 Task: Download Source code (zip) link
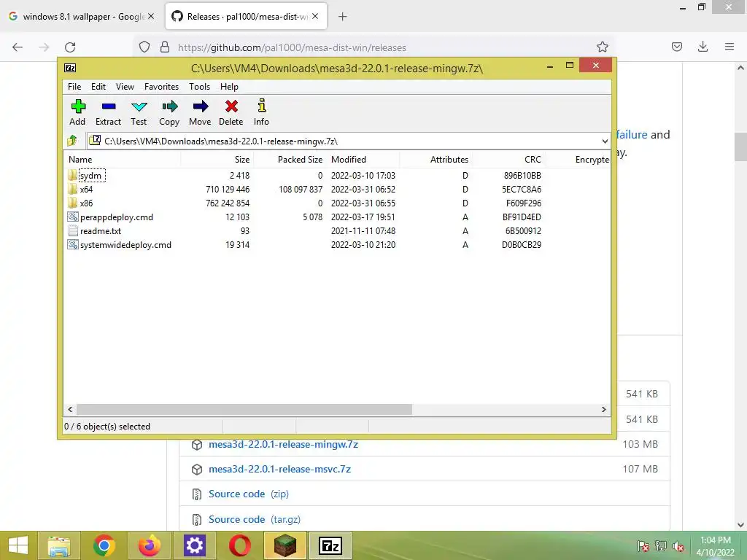point(249,494)
